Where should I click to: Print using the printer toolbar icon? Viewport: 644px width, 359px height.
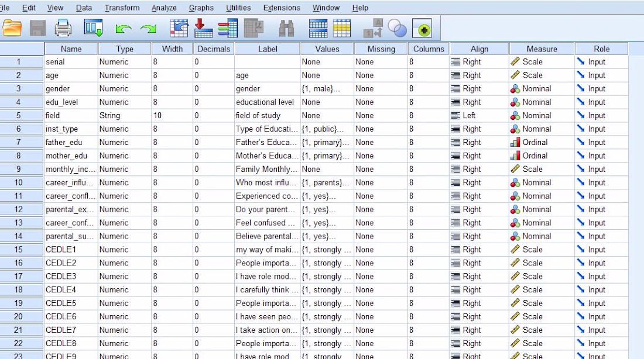point(63,28)
